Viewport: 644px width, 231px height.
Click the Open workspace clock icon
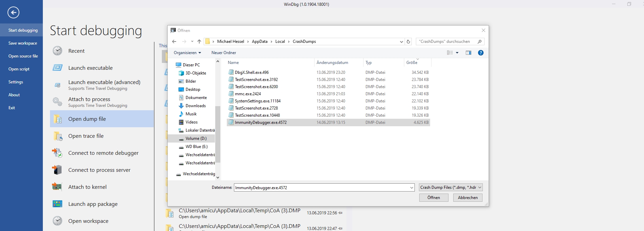[x=57, y=221]
